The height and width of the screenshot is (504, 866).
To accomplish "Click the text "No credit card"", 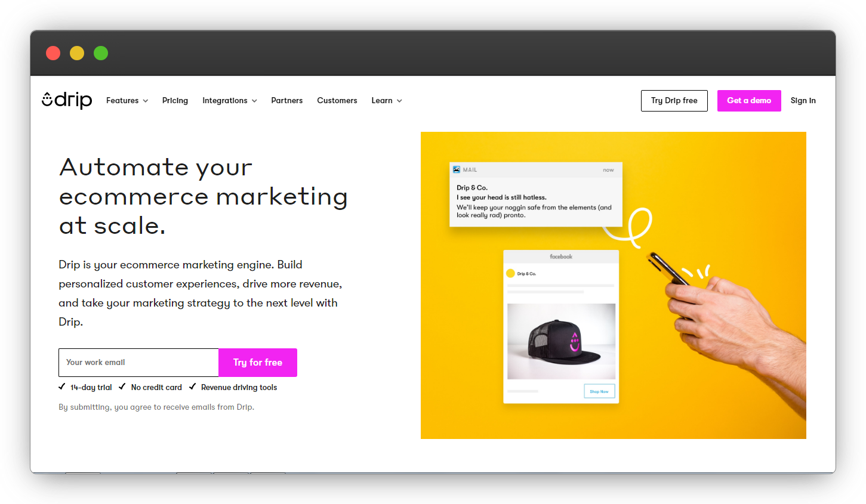I will tap(156, 387).
